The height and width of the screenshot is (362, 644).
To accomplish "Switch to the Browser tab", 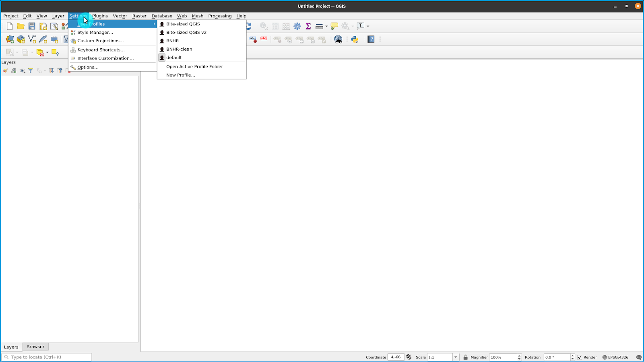I will tap(35, 347).
